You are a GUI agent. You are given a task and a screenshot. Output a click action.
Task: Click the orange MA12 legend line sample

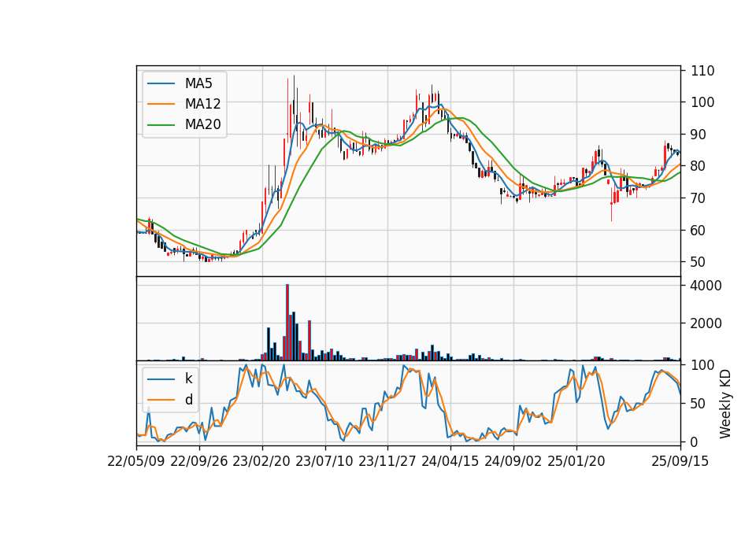point(161,104)
